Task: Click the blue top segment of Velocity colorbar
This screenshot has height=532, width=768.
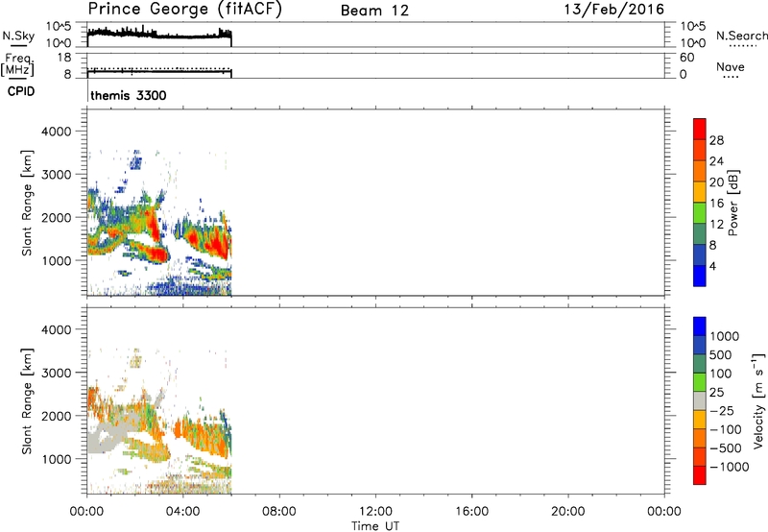Action: tap(700, 326)
